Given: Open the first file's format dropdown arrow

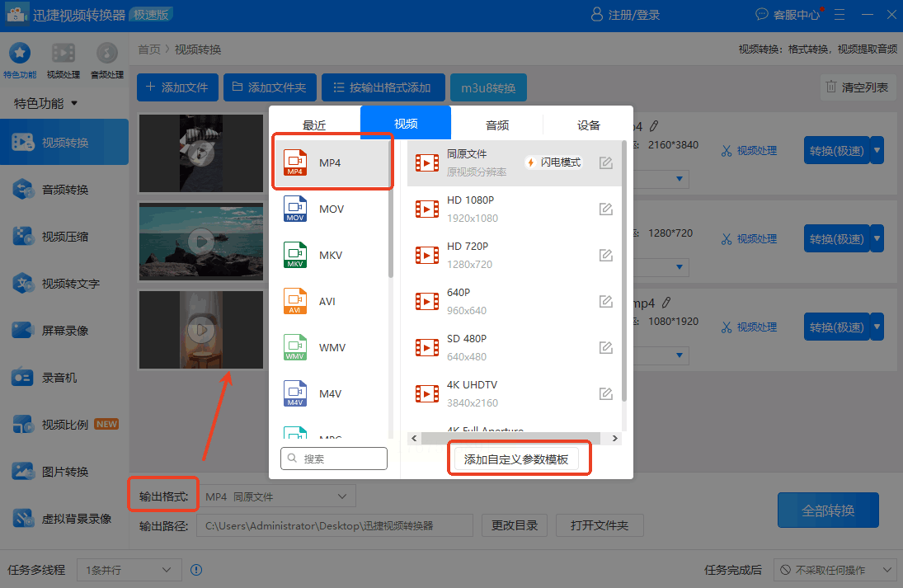Looking at the screenshot, I should (680, 179).
